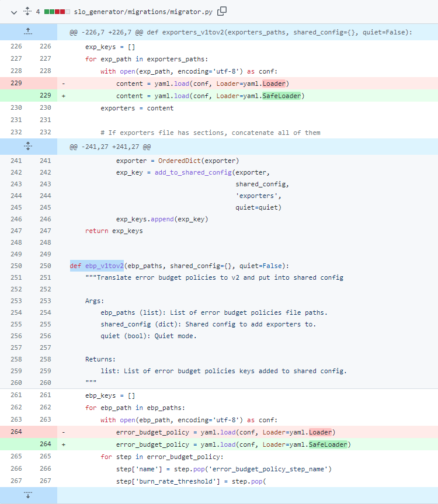
Task: Click "step['name'] = step.pop" line
Action: (224, 470)
